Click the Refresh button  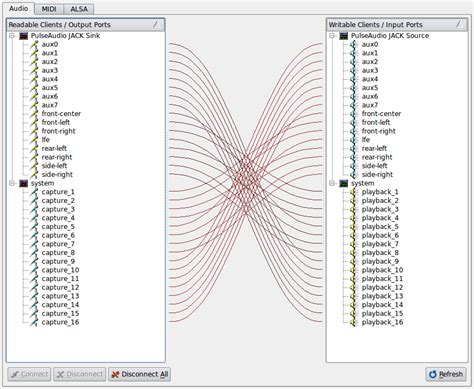click(446, 374)
